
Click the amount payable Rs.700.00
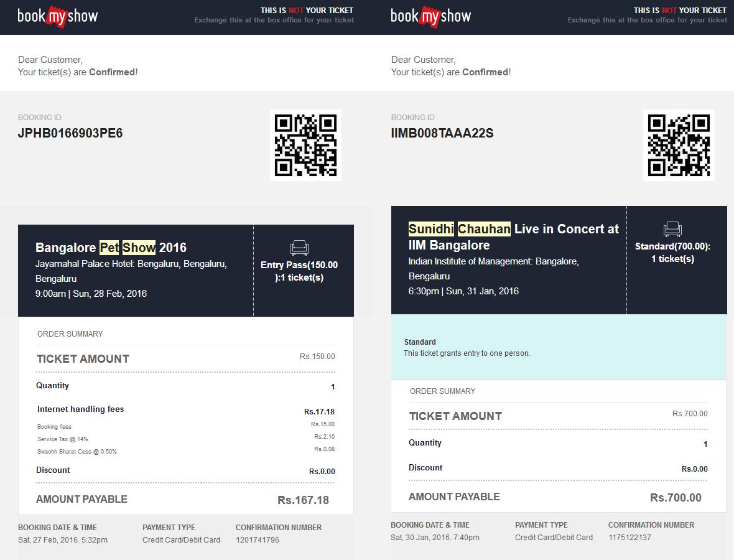[x=676, y=498]
